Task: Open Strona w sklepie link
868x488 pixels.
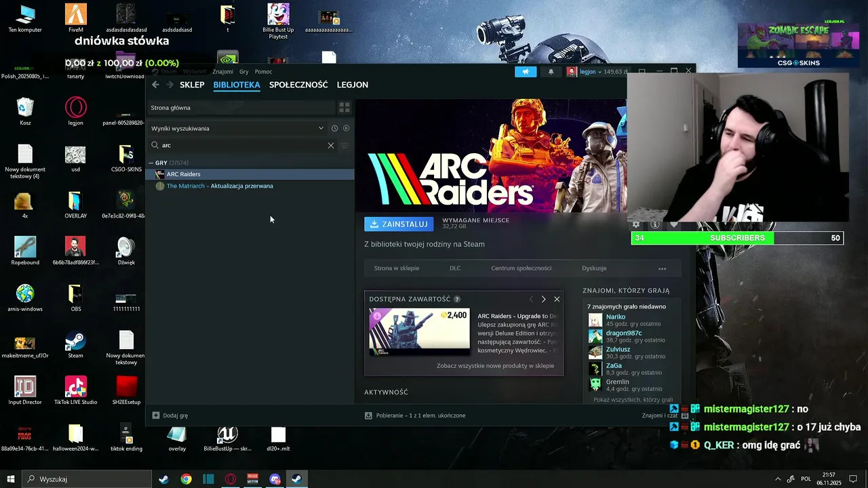Action: point(396,268)
